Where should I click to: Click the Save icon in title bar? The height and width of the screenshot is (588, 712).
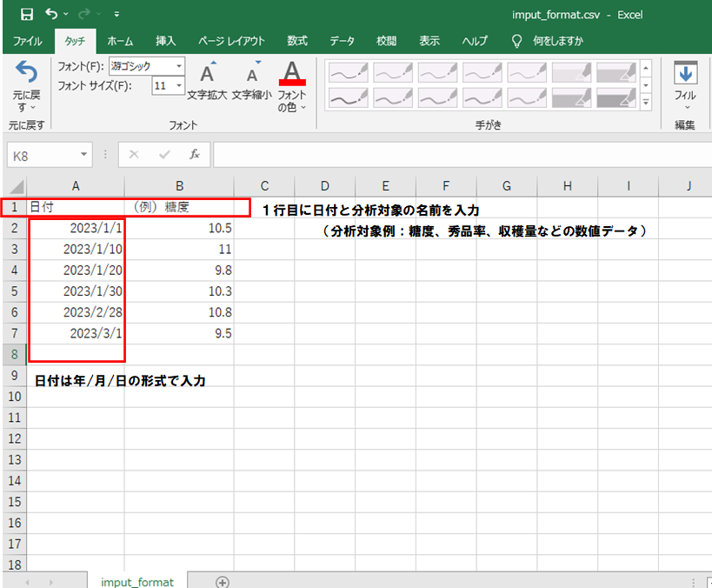[27, 14]
